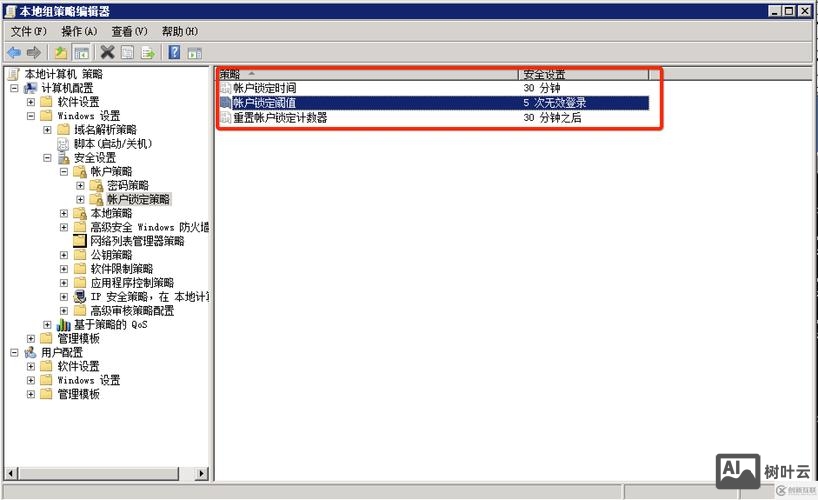Click the 域名解析策略 folder icon

64,129
